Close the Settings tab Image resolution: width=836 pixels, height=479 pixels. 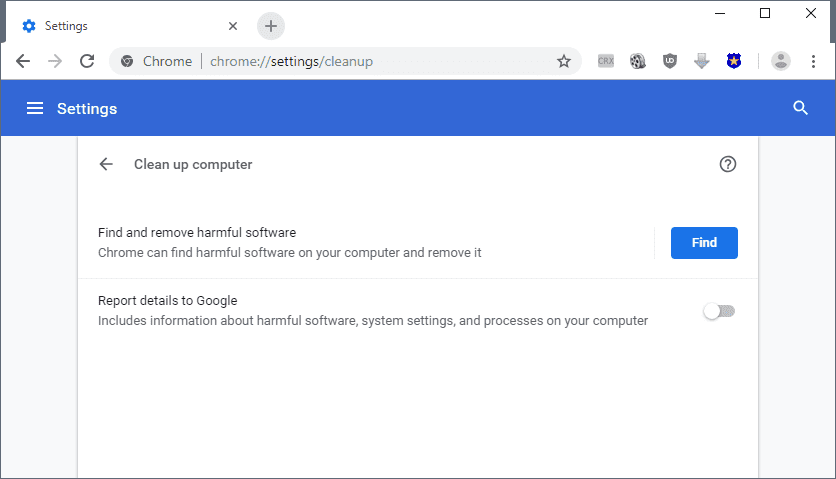[233, 26]
